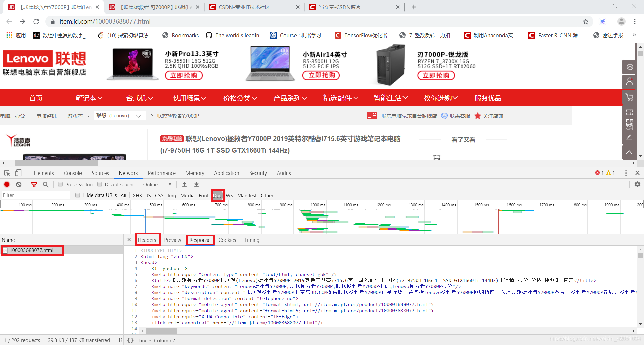The image size is (644, 345).
Task: Click the 联系客服 link
Action: click(x=456, y=116)
